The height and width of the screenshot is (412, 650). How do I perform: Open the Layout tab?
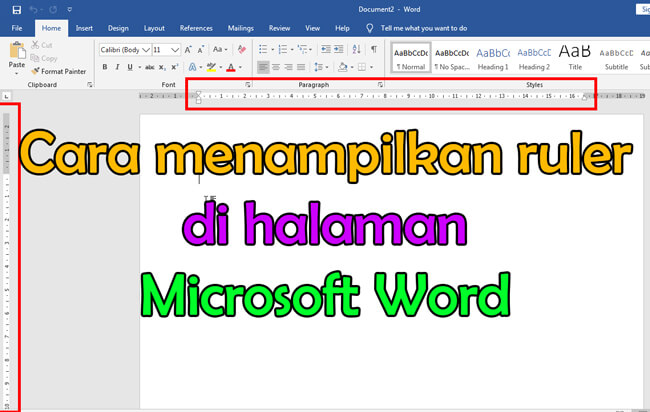(154, 28)
